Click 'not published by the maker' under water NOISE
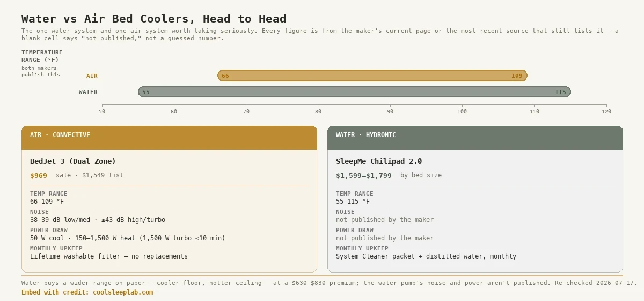This screenshot has width=644, height=301. pyautogui.click(x=385, y=220)
